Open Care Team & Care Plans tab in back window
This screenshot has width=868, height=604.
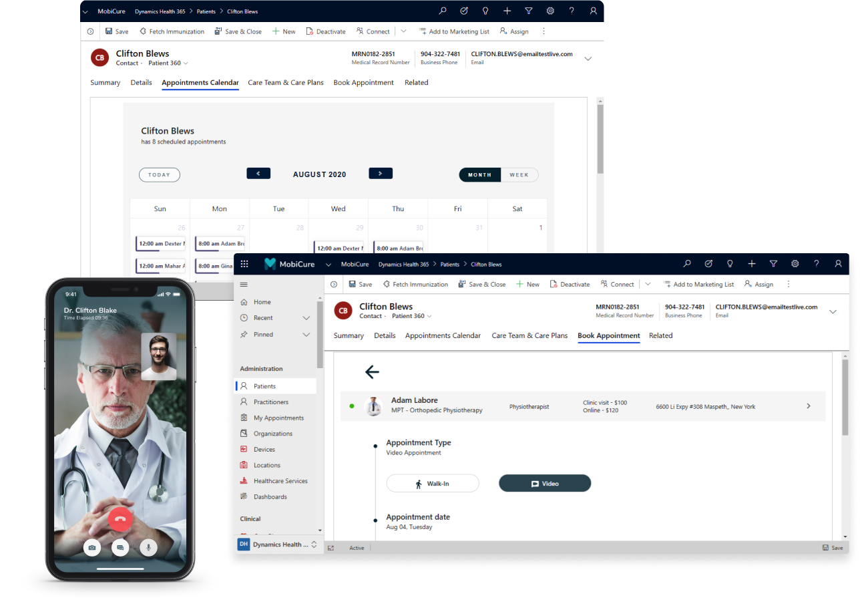pos(286,83)
